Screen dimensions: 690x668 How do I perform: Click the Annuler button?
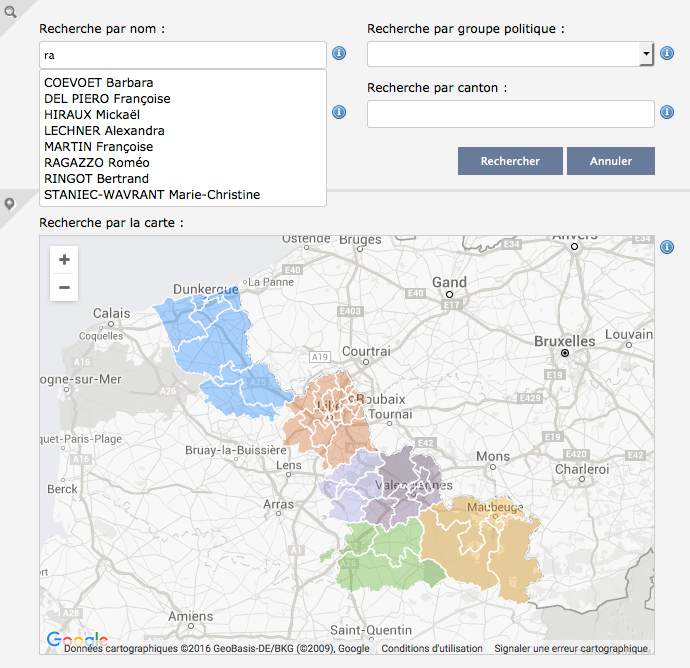tap(611, 161)
